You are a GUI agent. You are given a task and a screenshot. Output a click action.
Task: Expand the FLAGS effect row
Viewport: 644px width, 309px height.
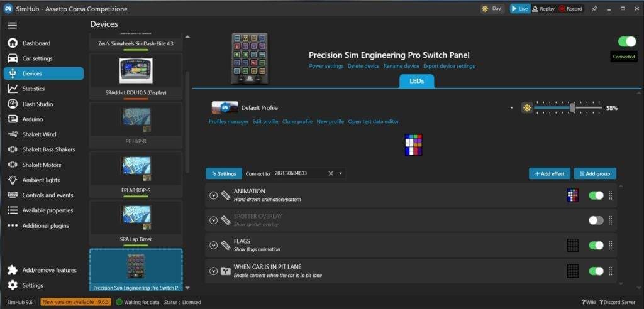[x=213, y=246]
